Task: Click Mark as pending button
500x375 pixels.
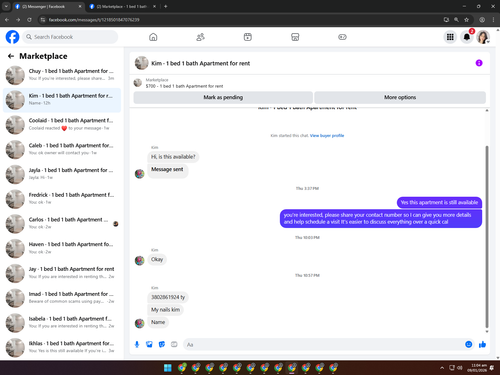Action: pyautogui.click(x=223, y=97)
